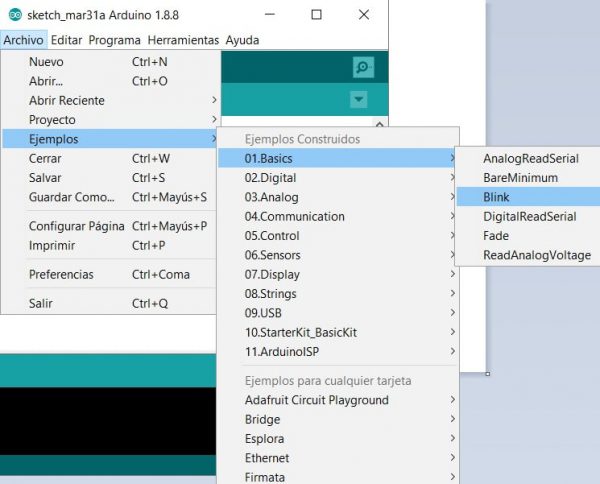Load the DigitalReadSerial example
Screen dimensions: 600x484
[528, 216]
